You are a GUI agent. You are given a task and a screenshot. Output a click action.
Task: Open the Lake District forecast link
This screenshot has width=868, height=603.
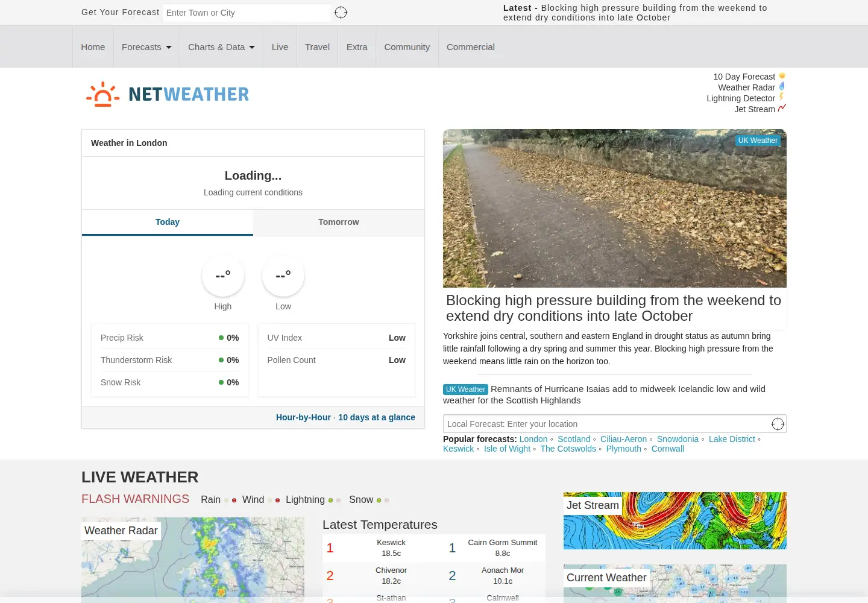pyautogui.click(x=732, y=439)
